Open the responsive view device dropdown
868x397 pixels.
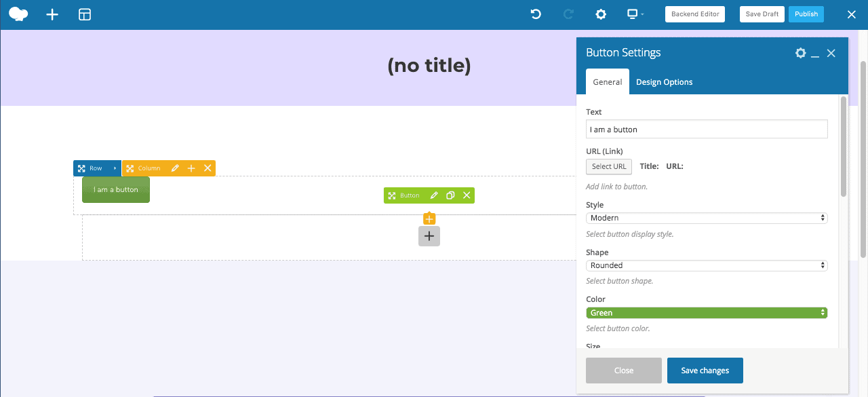click(x=635, y=14)
